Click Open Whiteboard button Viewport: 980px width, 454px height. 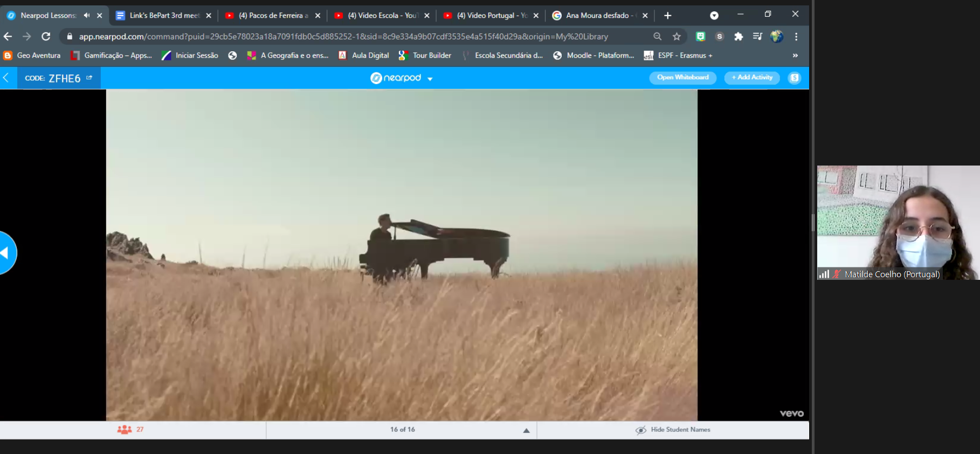coord(682,78)
